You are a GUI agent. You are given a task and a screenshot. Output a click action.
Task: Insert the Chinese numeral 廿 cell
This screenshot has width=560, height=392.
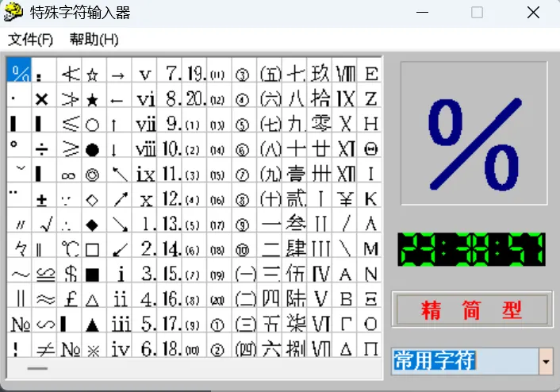[x=320, y=144]
